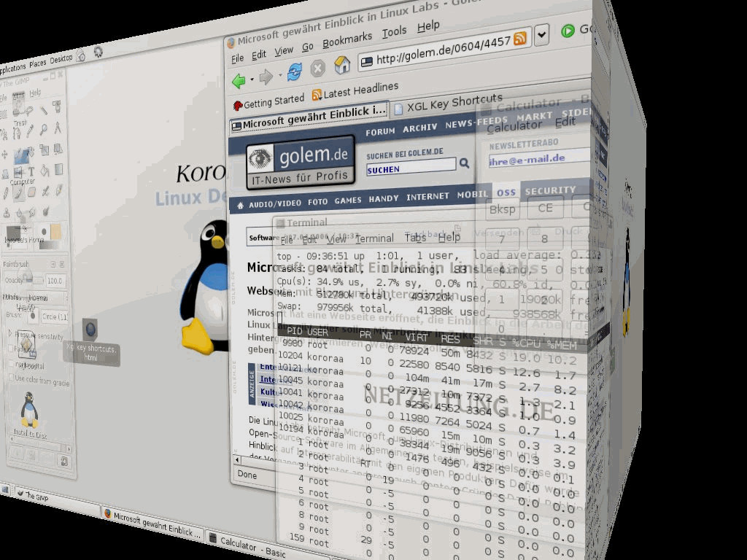Screen dimensions: 747x560
Task: Click the %CPU column header in top
Action: pos(525,343)
